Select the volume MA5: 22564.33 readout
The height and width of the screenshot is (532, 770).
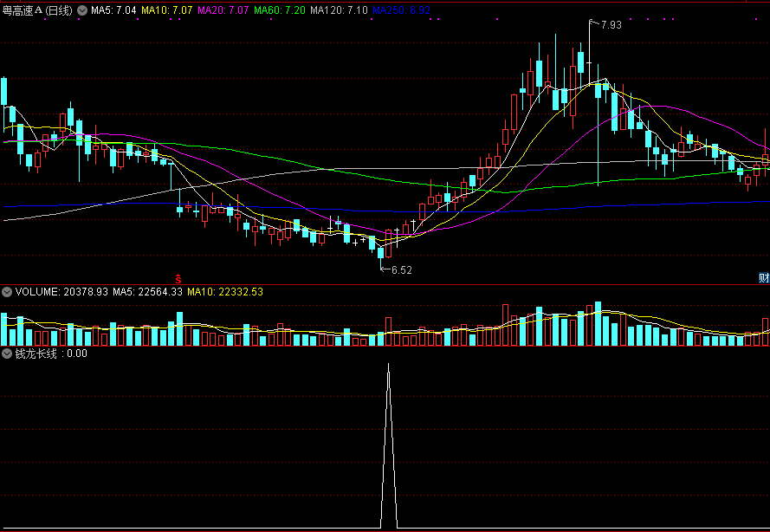(x=147, y=292)
